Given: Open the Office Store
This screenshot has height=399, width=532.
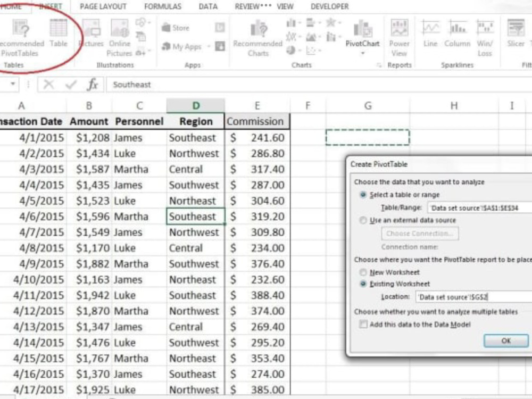Looking at the screenshot, I should tap(176, 28).
